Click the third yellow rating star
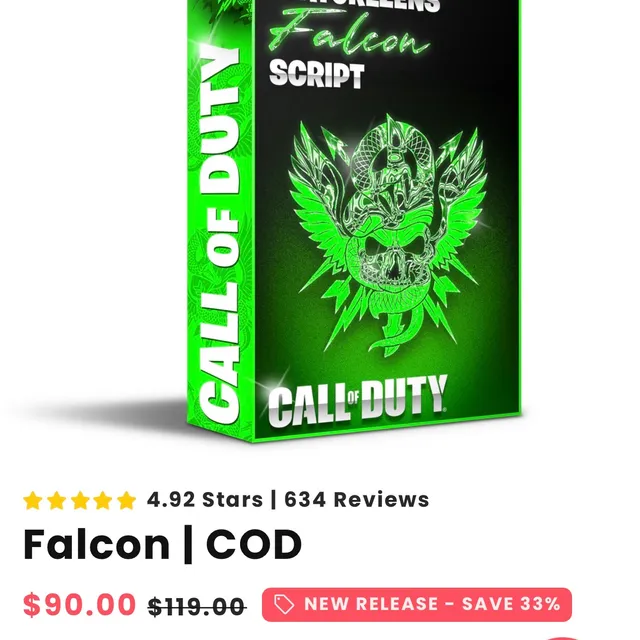Image resolution: width=640 pixels, height=640 pixels. (x=80, y=500)
